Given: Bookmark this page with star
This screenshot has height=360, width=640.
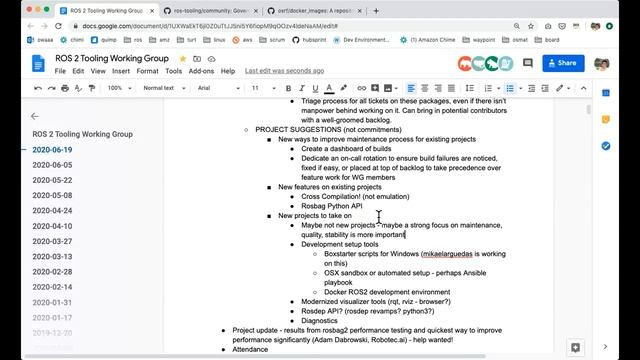Looking at the screenshot, I should pyautogui.click(x=531, y=26).
